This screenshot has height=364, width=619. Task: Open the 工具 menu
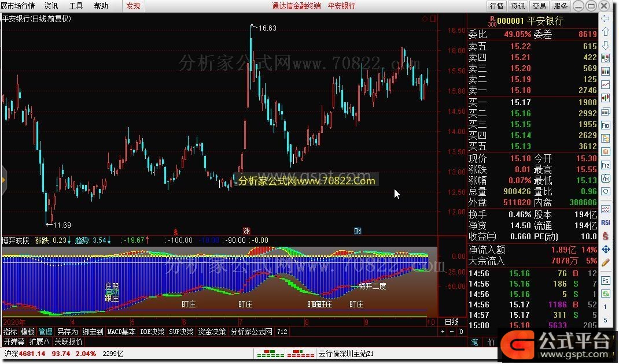76,6
